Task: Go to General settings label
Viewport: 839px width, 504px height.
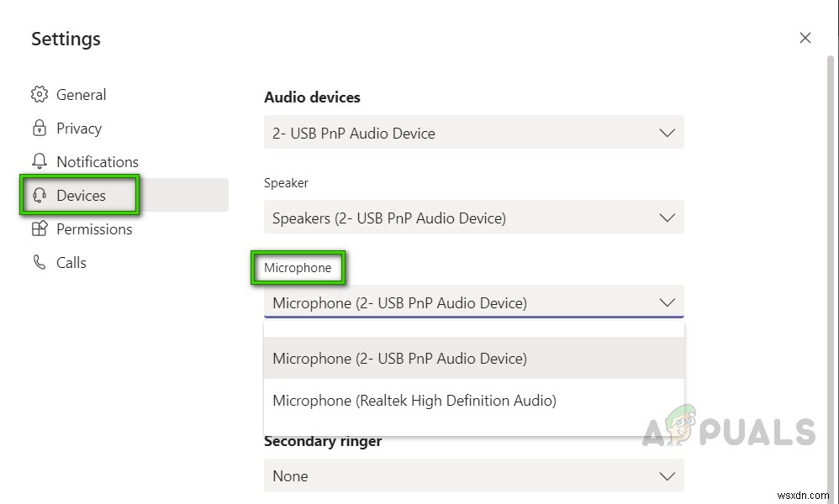Action: tap(81, 95)
